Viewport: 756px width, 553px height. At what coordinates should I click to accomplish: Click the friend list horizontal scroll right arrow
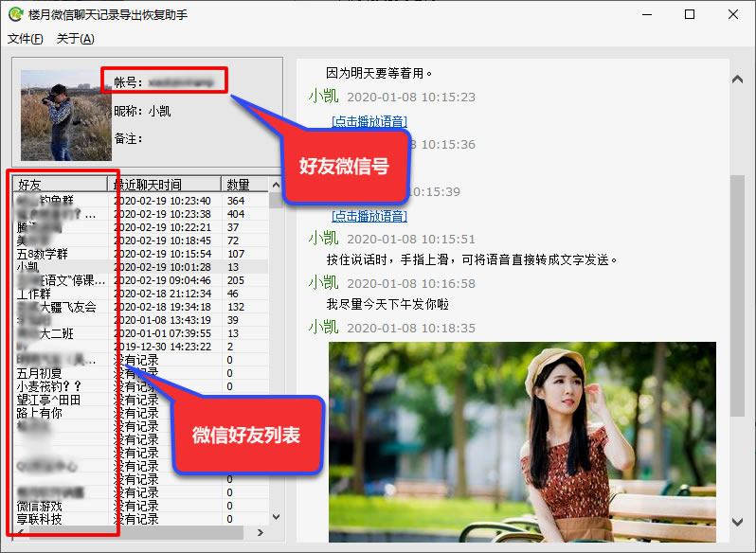[261, 532]
